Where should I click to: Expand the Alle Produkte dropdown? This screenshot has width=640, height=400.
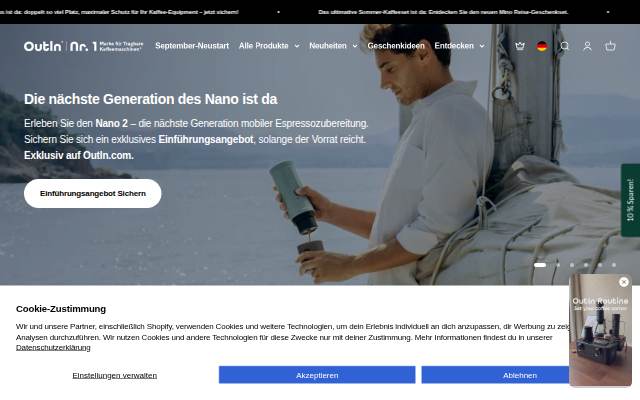pyautogui.click(x=269, y=46)
